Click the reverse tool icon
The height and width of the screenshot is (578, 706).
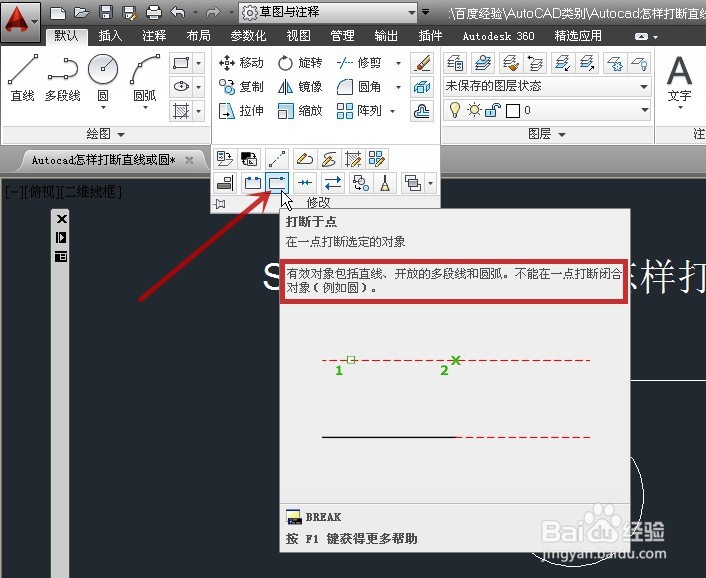(x=333, y=183)
